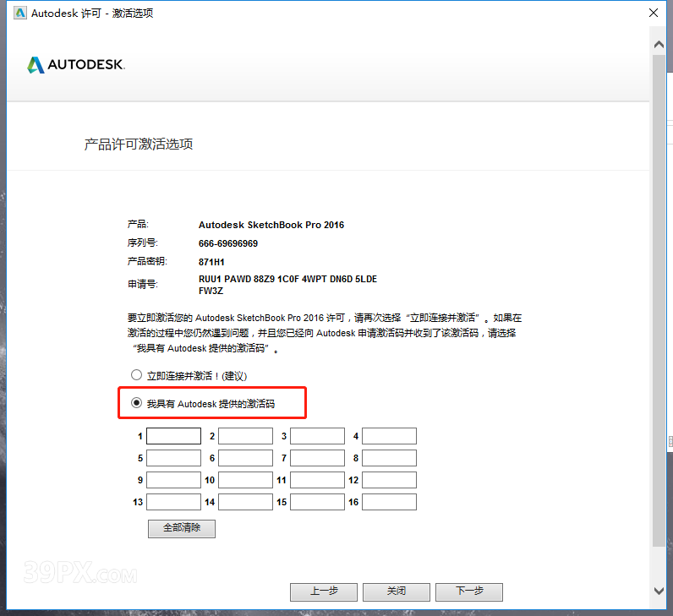Image resolution: width=673 pixels, height=616 pixels.
Task: Click activation code field 1
Action: [173, 436]
